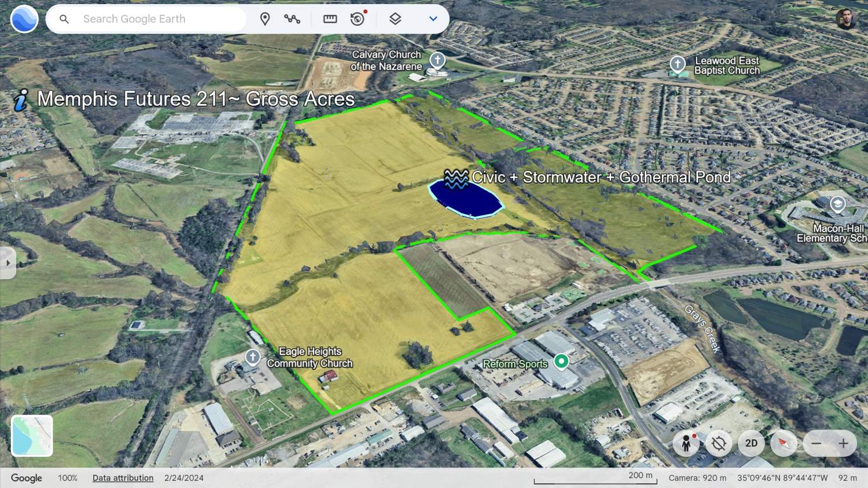This screenshot has width=868, height=488.
Task: Select Leawood East Baptist Church label text
Action: (727, 65)
